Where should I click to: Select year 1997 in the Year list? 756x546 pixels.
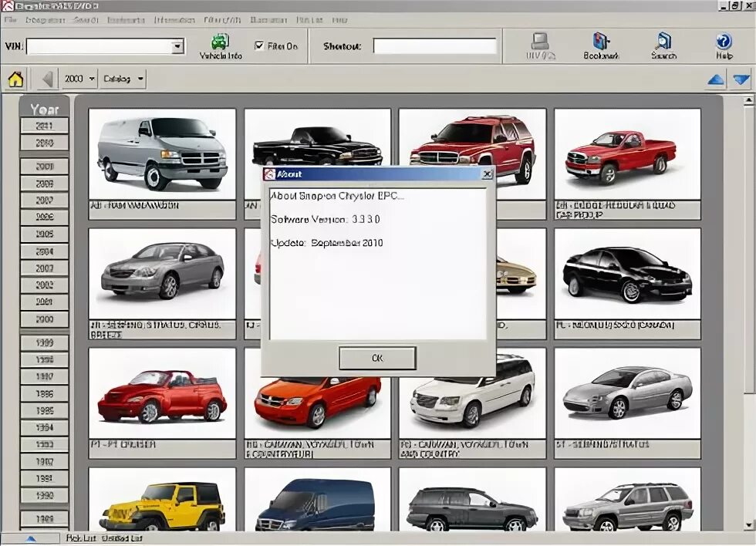45,377
